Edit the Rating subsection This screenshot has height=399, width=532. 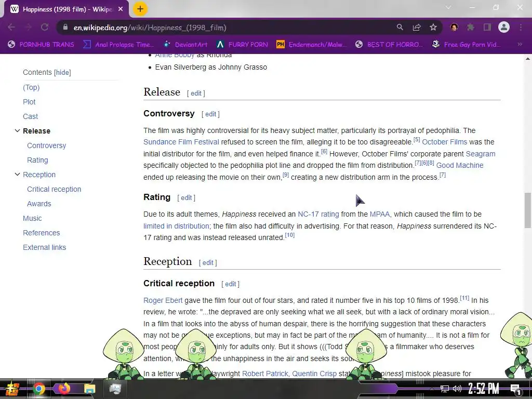187,198
